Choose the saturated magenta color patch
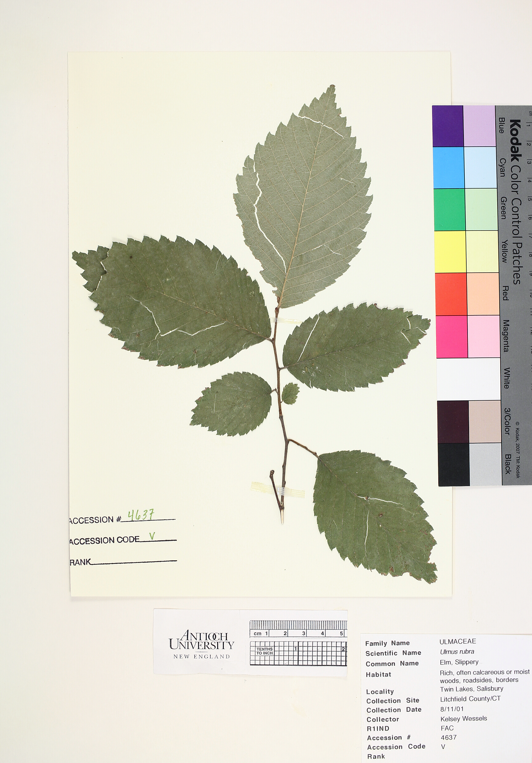The height and width of the screenshot is (763, 532). [452, 337]
